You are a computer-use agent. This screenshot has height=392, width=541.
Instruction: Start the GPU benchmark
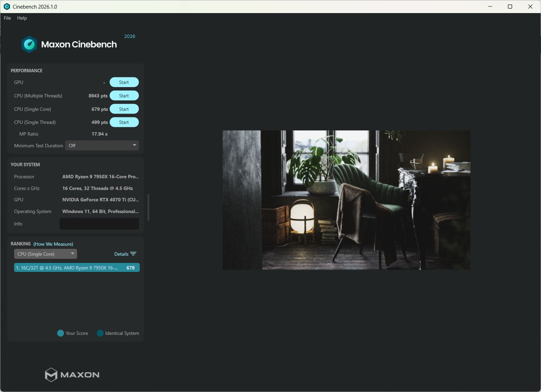[x=124, y=82]
